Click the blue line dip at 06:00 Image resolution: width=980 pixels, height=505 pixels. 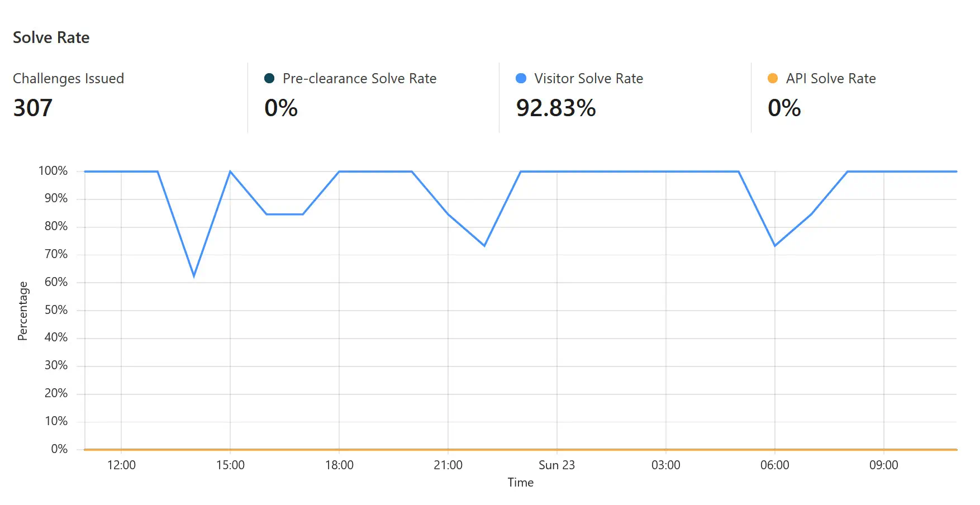775,246
